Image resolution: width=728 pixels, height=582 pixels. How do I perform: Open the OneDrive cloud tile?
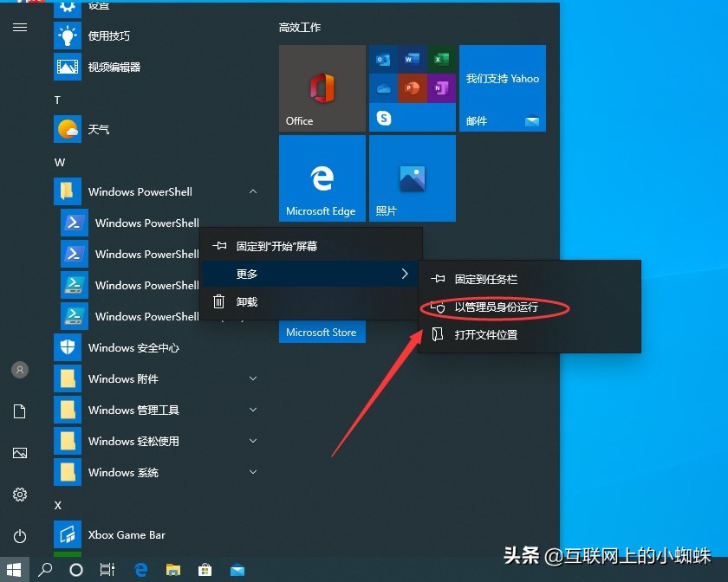pyautogui.click(x=383, y=88)
